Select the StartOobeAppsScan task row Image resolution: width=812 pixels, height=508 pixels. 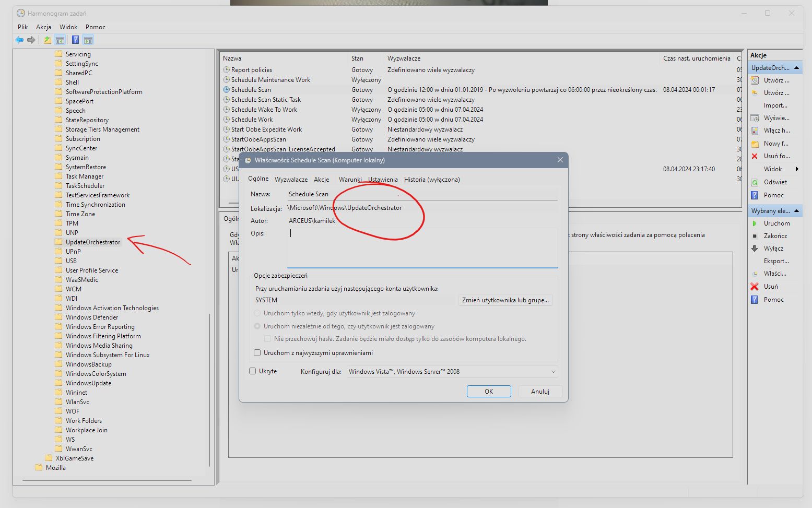tap(258, 139)
